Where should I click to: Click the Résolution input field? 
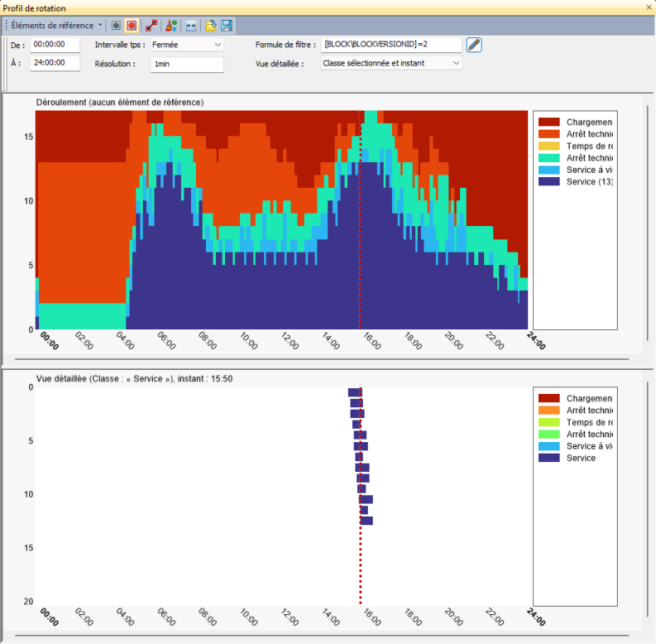187,63
